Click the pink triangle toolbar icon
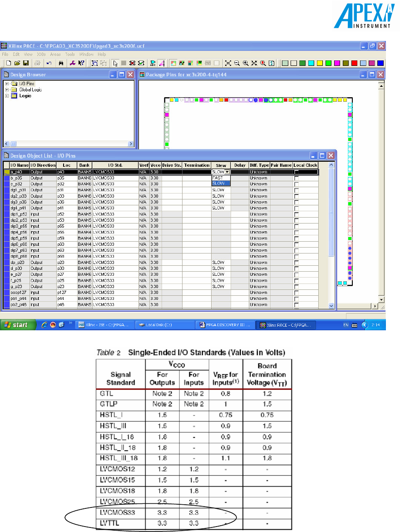 pyautogui.click(x=162, y=63)
